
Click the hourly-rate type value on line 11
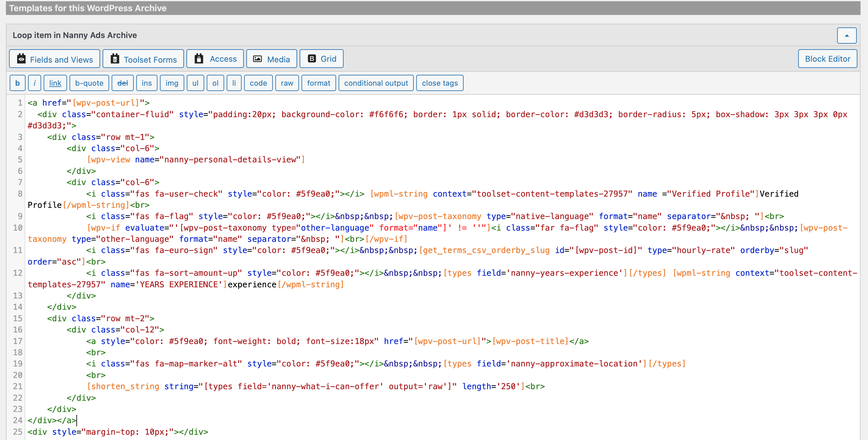(706, 250)
